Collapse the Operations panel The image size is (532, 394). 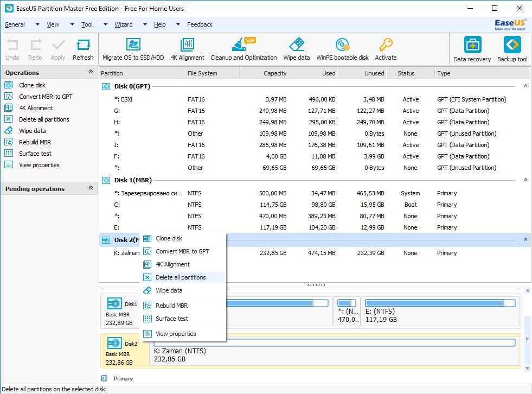tap(91, 72)
